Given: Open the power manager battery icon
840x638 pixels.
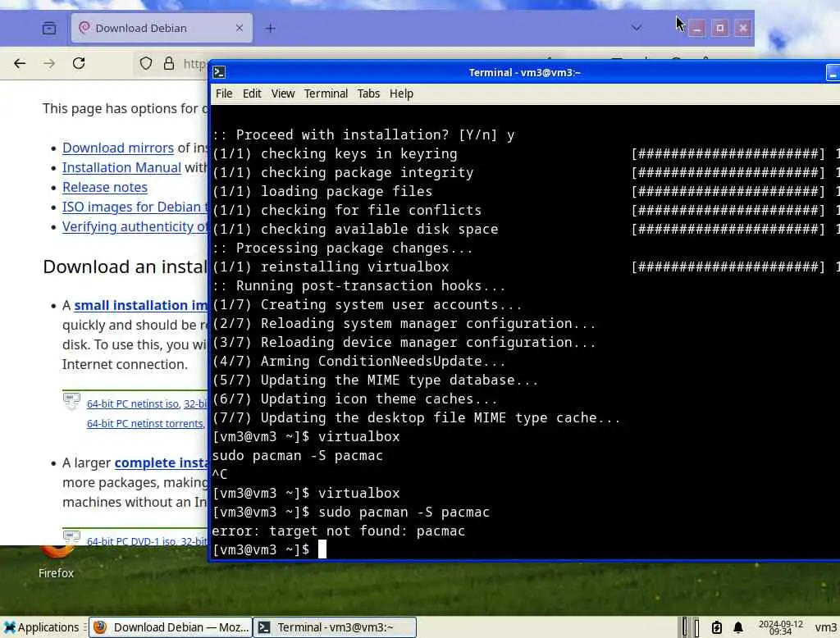Looking at the screenshot, I should (717, 627).
